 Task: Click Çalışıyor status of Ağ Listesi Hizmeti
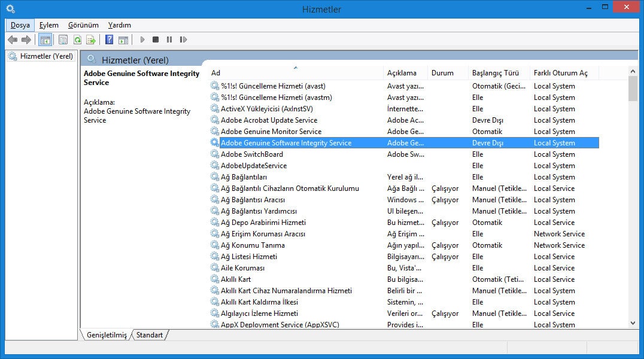445,257
